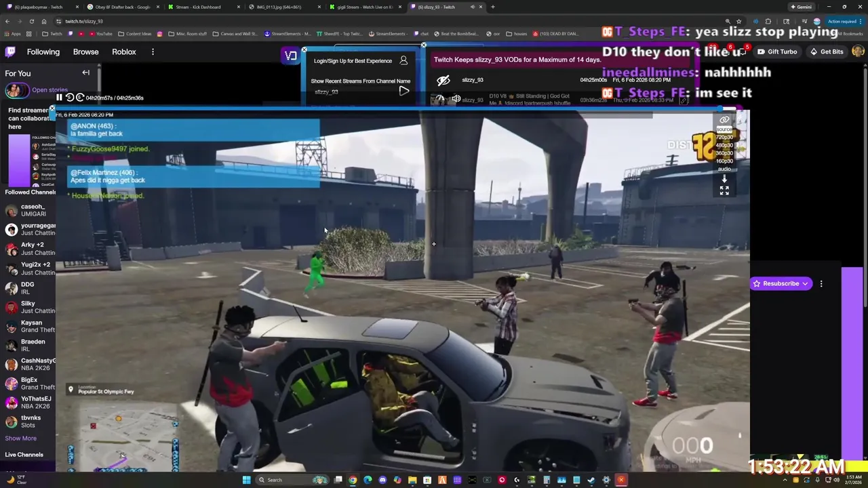Toggle the crossed-eye visibility icon
The height and width of the screenshot is (488, 868).
(x=443, y=80)
